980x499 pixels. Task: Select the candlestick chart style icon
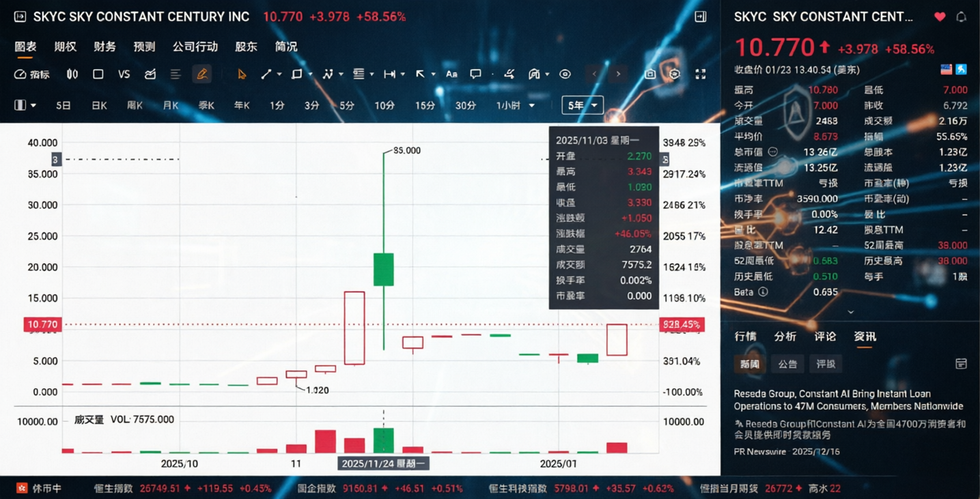(72, 74)
